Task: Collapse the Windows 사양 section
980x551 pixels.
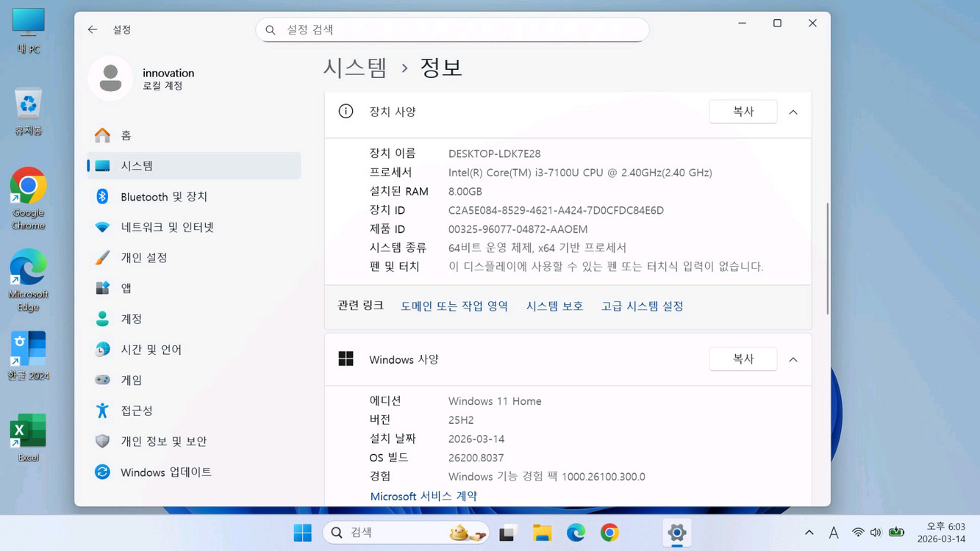Action: [793, 359]
